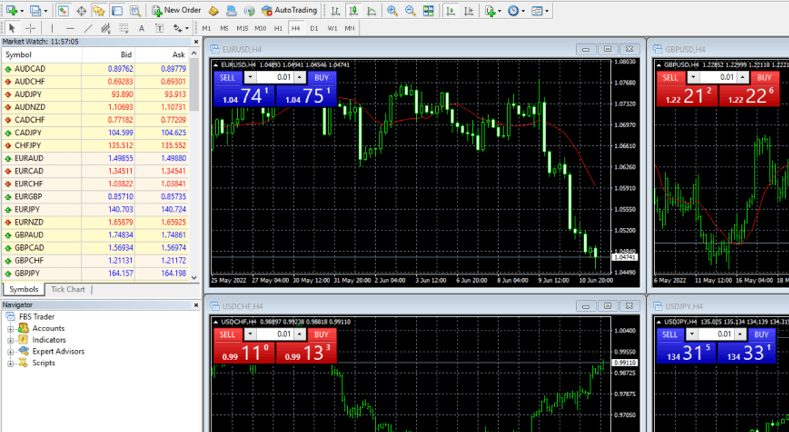Click the person-with-laptop toolbar icon
This screenshot has height=432, width=789.
point(231,10)
